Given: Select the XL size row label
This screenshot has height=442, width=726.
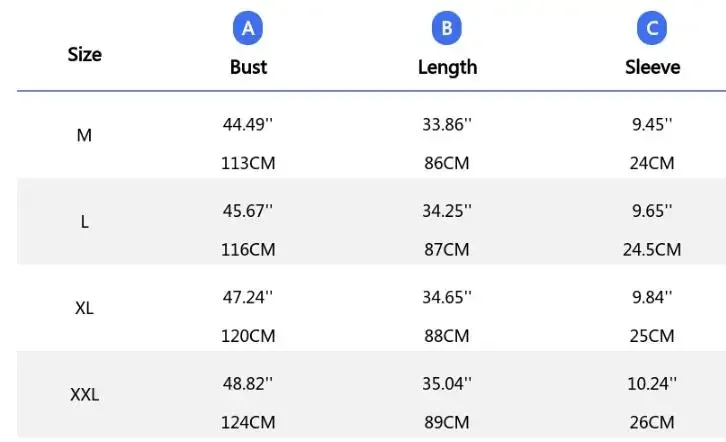Looking at the screenshot, I should tap(84, 308).
